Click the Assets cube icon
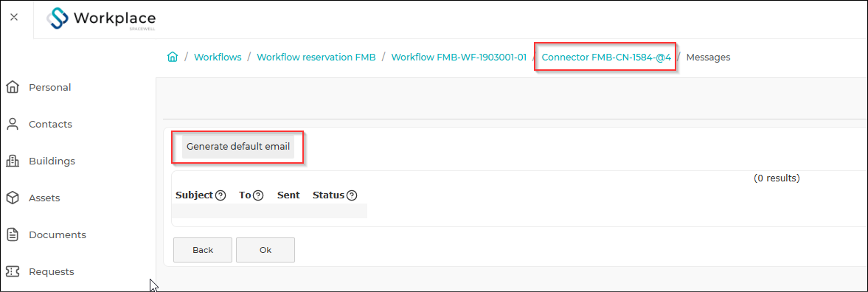The width and height of the screenshot is (868, 292). [13, 198]
